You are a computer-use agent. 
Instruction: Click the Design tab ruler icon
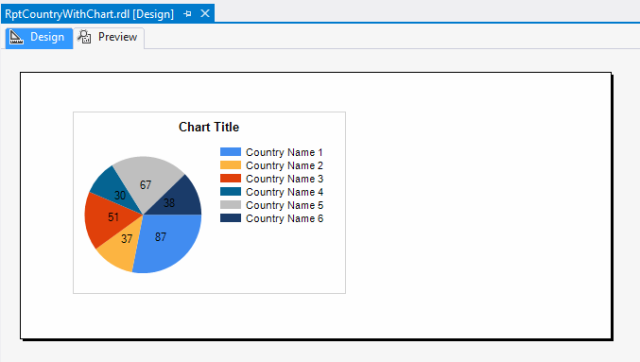(16, 37)
